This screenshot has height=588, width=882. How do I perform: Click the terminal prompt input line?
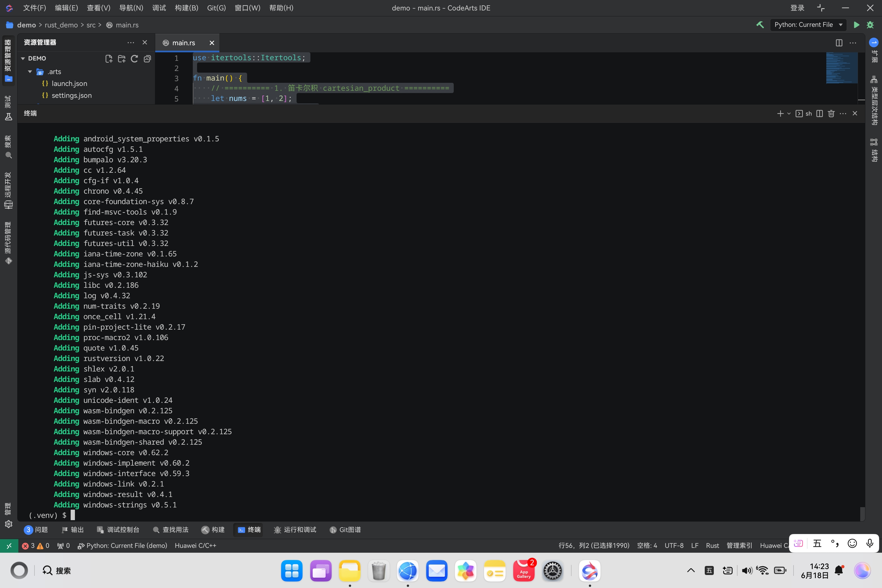coord(439,515)
